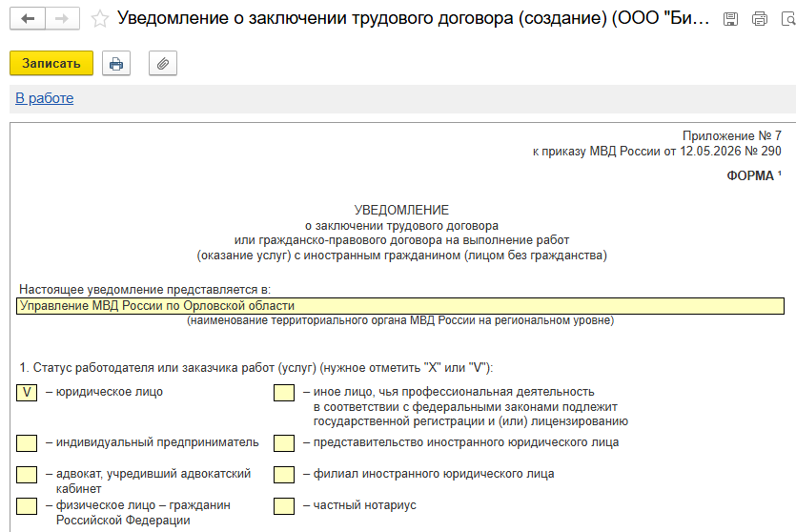Image resolution: width=796 pixels, height=532 pixels.
Task: Open attachments with the paperclip icon
Action: tap(163, 64)
